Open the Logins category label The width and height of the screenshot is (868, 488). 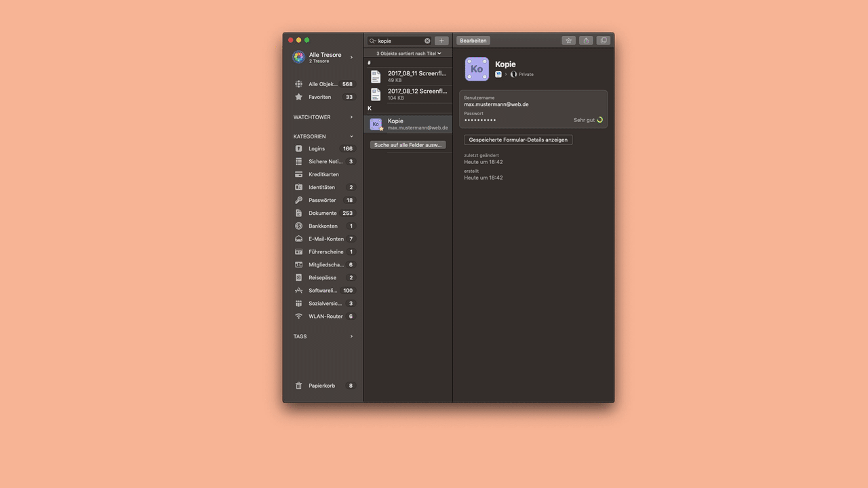(x=317, y=148)
